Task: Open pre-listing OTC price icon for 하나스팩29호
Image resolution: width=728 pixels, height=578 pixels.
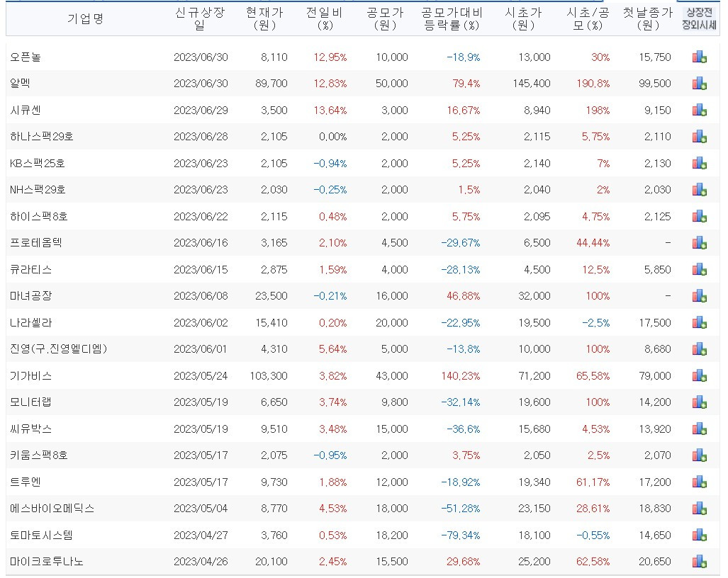Action: tap(699, 137)
